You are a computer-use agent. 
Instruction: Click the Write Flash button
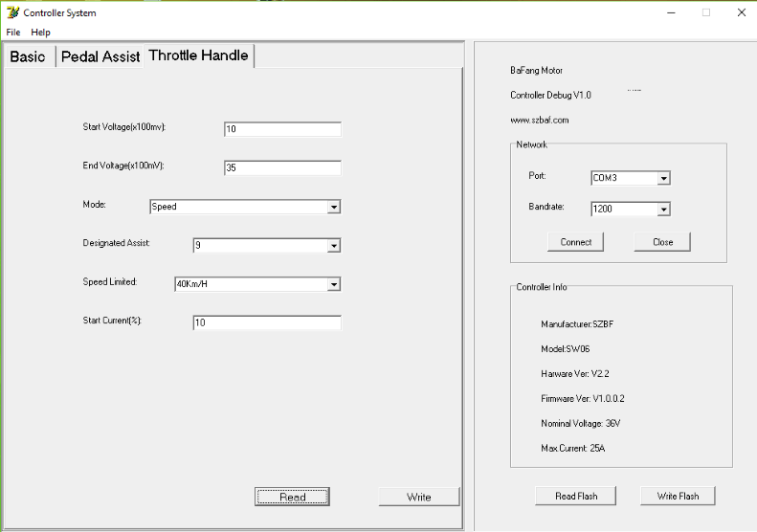click(x=678, y=496)
